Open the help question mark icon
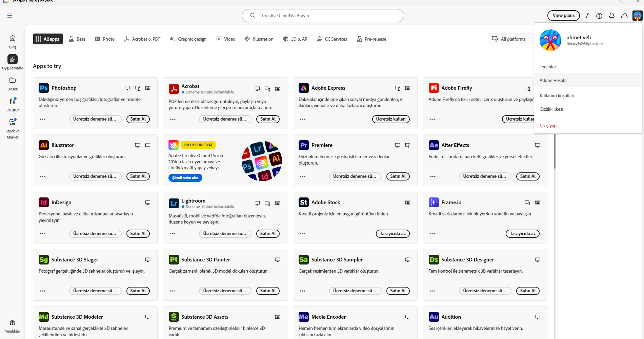The image size is (644, 339). [599, 16]
